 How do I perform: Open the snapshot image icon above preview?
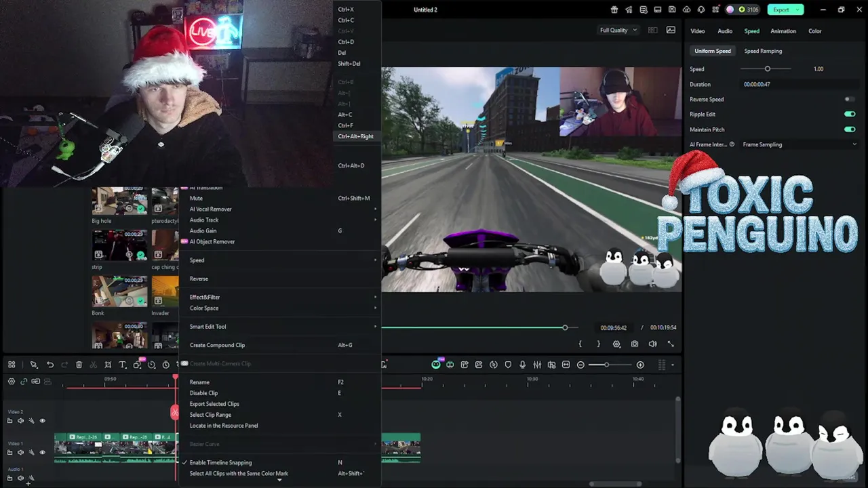(671, 30)
